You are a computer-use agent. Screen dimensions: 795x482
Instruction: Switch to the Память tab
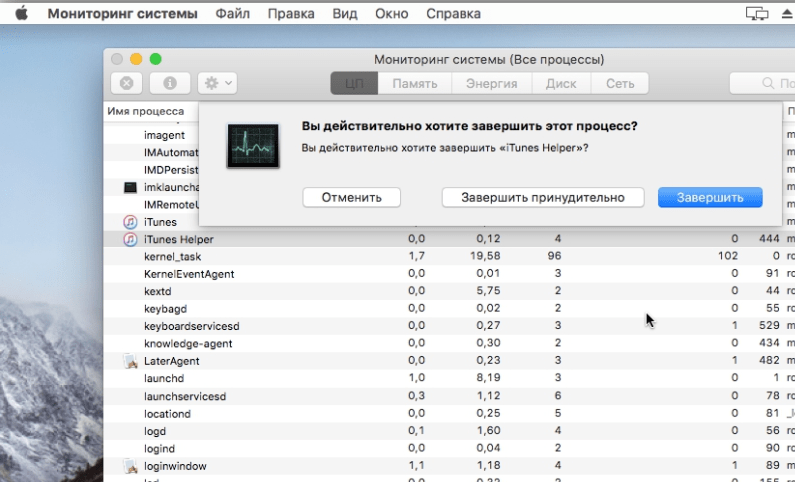click(x=415, y=83)
